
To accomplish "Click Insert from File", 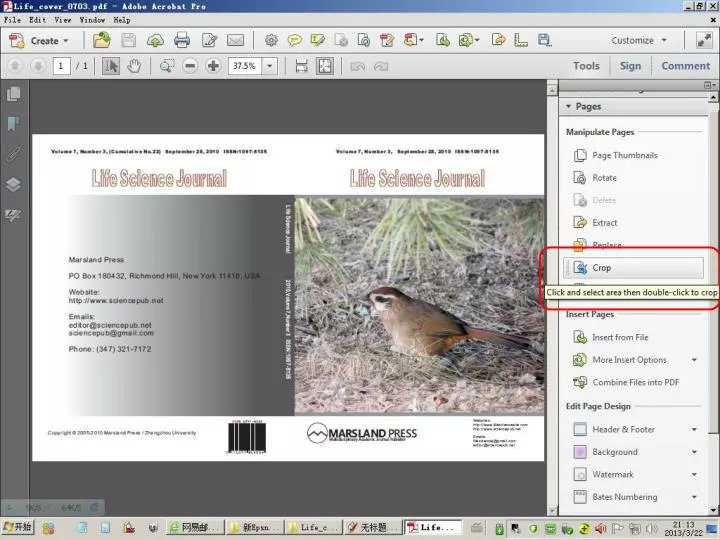I will (x=611, y=338).
